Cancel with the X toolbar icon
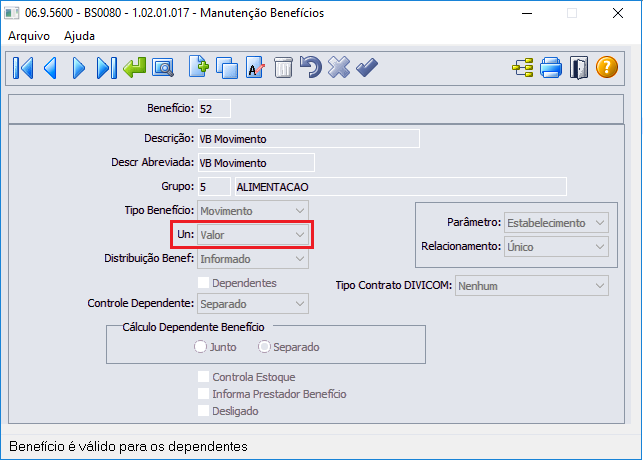 (x=339, y=68)
